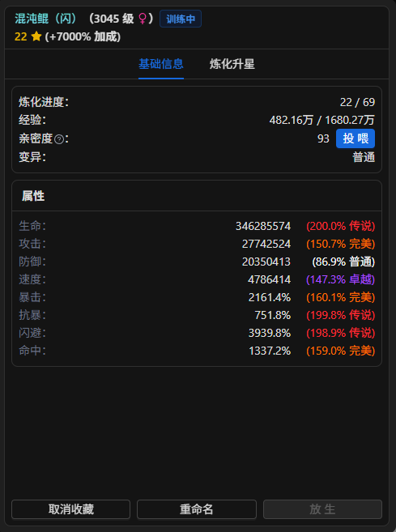Screen dimensions: 396x532
Task: Click the 暴击: attribute label
Action: (32, 297)
